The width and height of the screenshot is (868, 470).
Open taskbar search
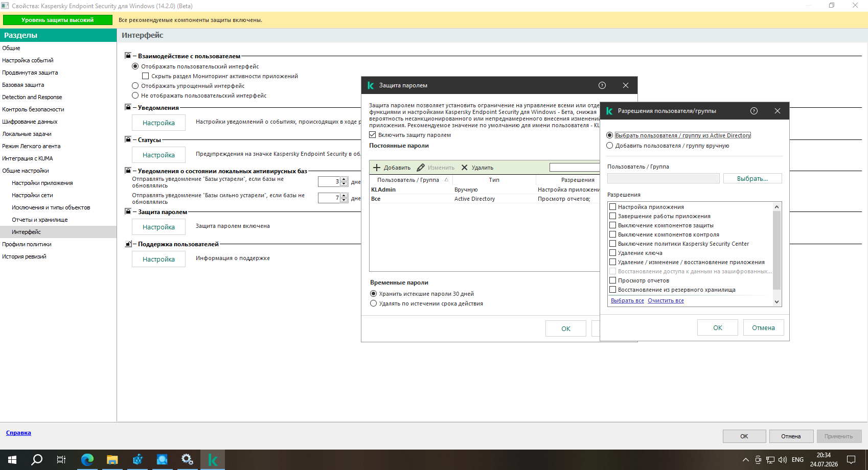(37, 460)
